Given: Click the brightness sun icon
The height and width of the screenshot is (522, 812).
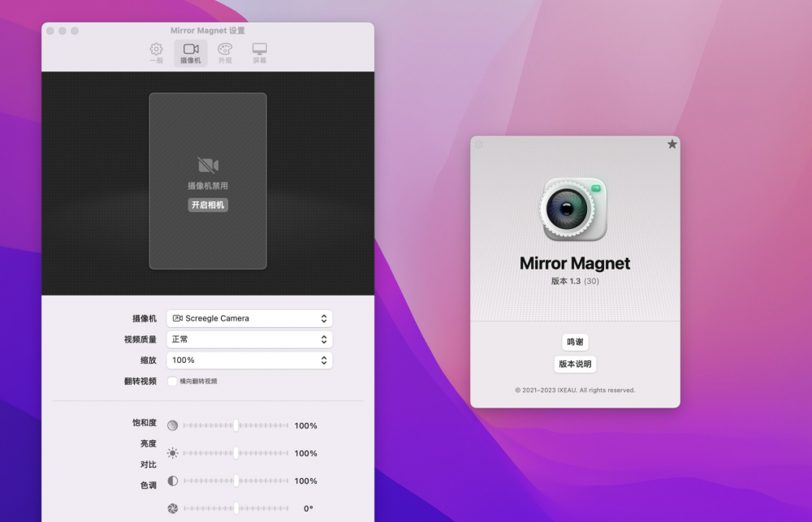Looking at the screenshot, I should click(x=172, y=453).
